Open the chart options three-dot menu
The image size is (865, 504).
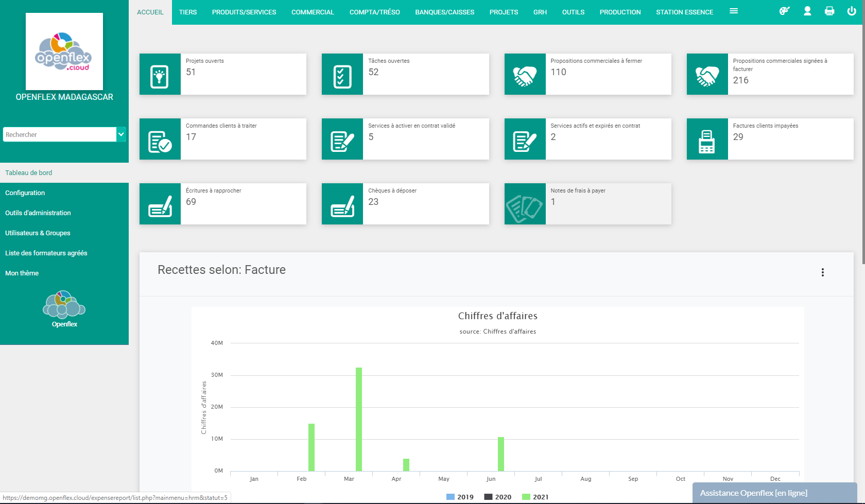823,272
